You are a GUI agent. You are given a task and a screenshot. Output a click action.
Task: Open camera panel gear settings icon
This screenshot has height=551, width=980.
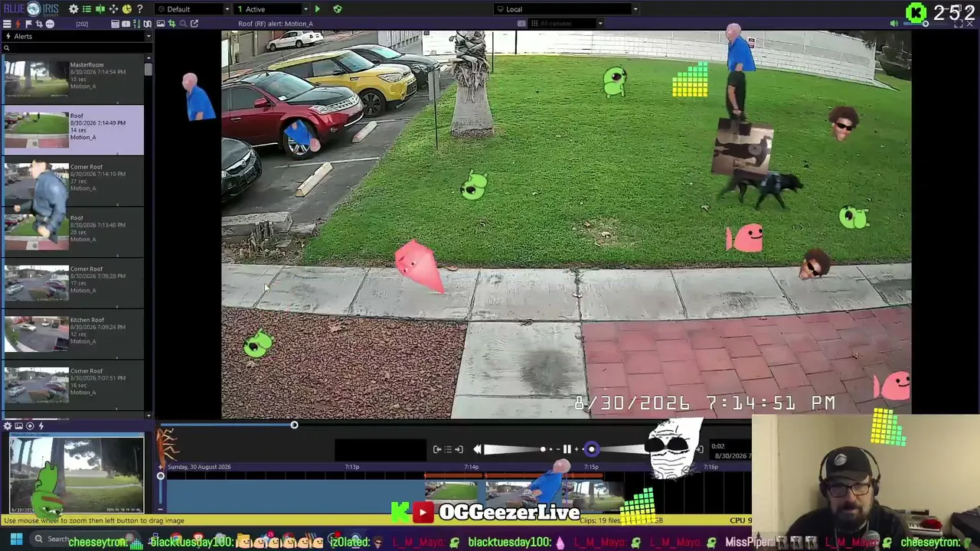click(8, 426)
